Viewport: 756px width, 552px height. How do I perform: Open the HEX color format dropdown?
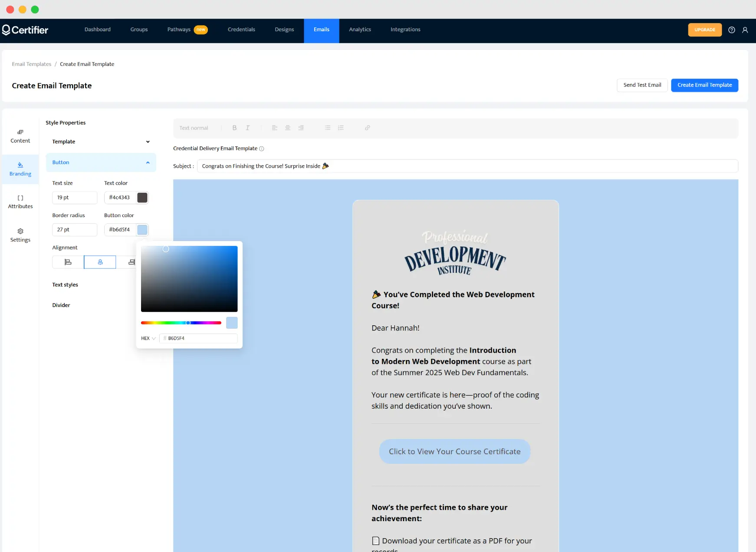(x=148, y=338)
